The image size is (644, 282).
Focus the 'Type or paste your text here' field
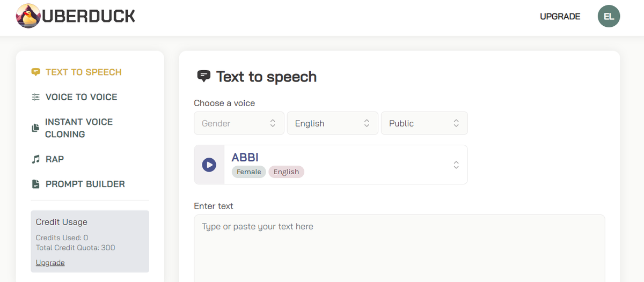[x=399, y=248]
